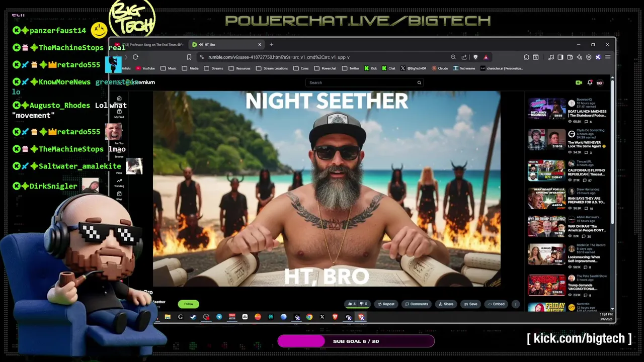
Task: Open Boat Launch Madness video thumbnail
Action: click(546, 109)
